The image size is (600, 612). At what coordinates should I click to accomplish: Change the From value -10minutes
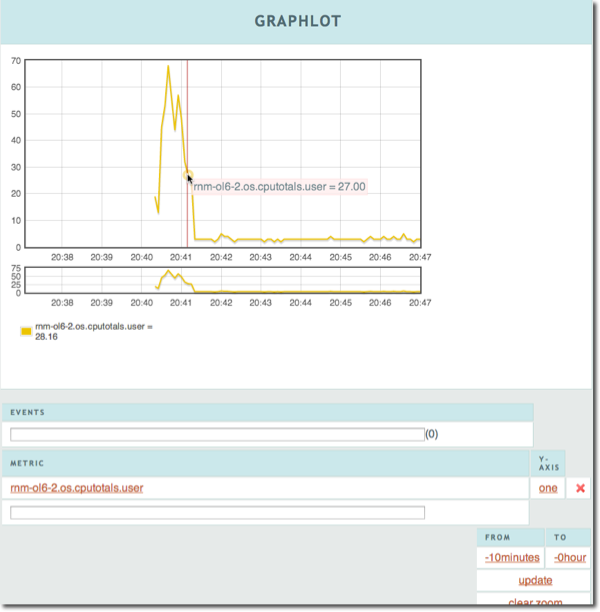[511, 557]
